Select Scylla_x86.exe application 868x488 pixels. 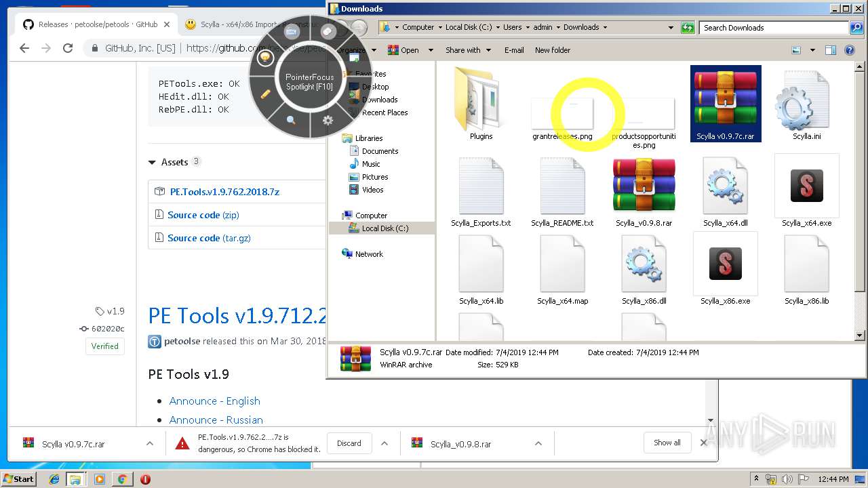point(725,270)
